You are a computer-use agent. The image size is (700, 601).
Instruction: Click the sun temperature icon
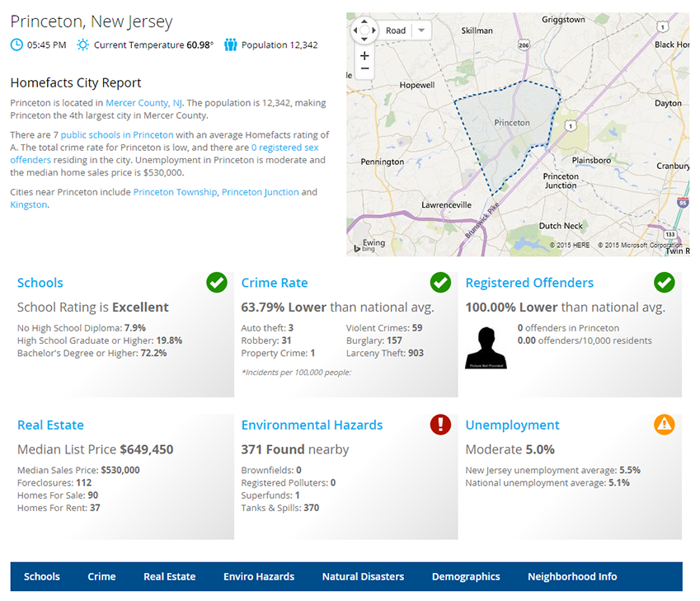pos(82,45)
